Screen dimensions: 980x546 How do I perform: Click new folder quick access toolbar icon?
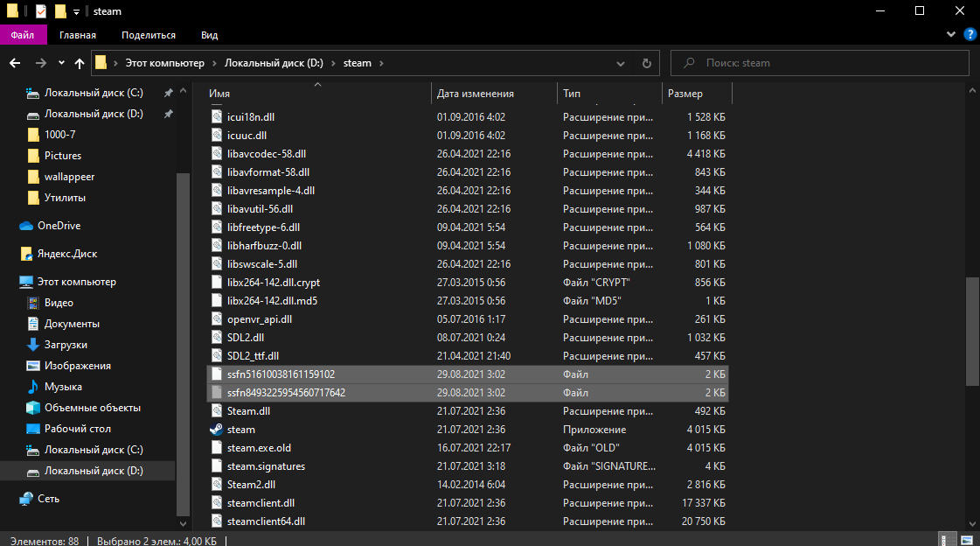(x=60, y=11)
